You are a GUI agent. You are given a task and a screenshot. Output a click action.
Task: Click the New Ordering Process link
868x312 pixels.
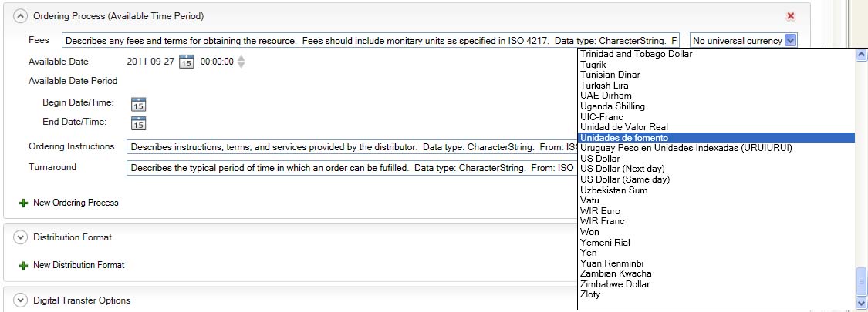click(x=76, y=203)
